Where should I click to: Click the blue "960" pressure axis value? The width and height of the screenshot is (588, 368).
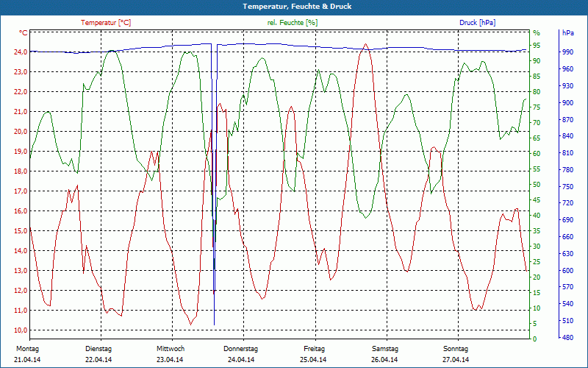pos(568,69)
